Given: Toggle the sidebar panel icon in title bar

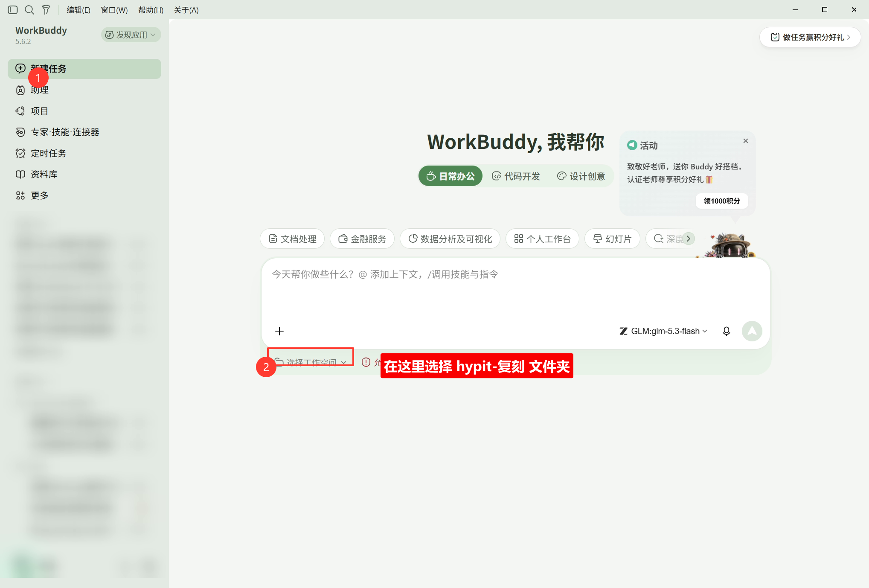Looking at the screenshot, I should tap(13, 10).
